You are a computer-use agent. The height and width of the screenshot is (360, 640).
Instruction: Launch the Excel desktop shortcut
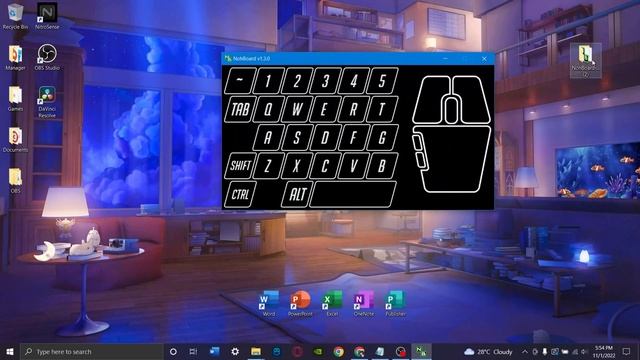point(332,304)
